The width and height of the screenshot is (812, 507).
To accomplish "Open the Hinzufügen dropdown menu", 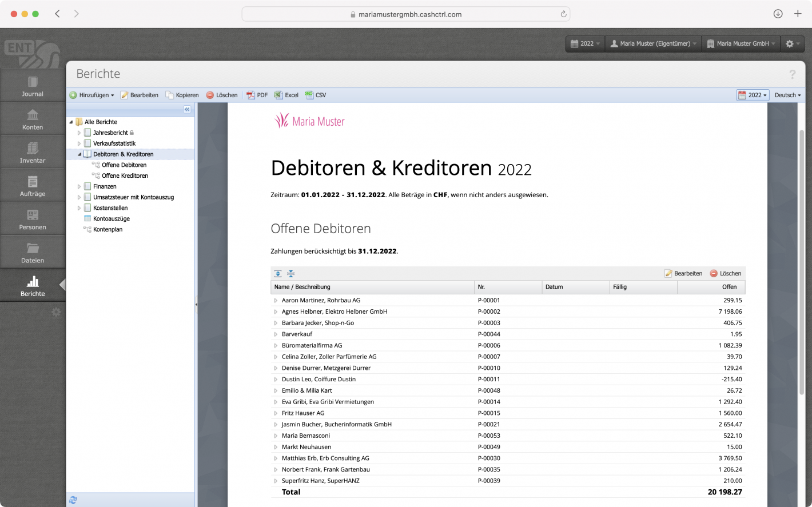I will [x=92, y=95].
